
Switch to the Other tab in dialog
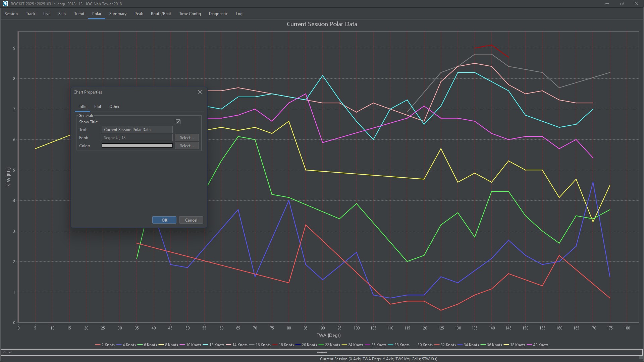114,107
